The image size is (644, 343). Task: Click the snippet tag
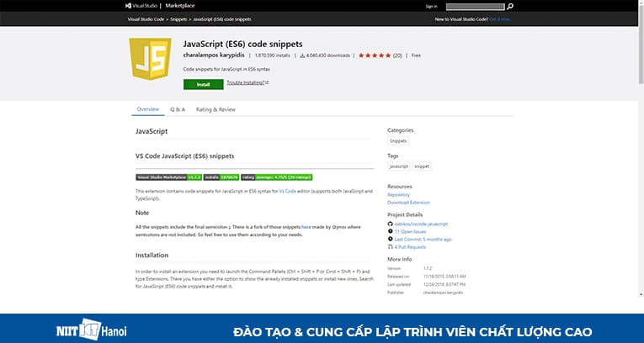422,166
